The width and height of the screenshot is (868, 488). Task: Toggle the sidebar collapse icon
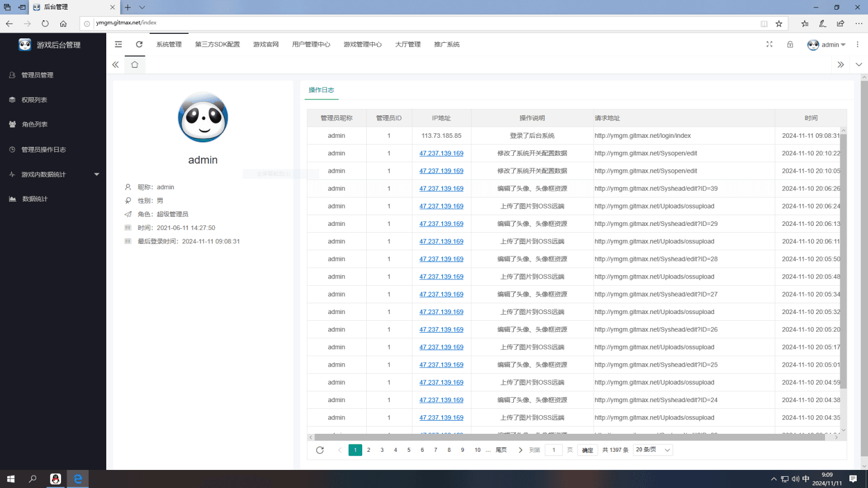pos(118,44)
